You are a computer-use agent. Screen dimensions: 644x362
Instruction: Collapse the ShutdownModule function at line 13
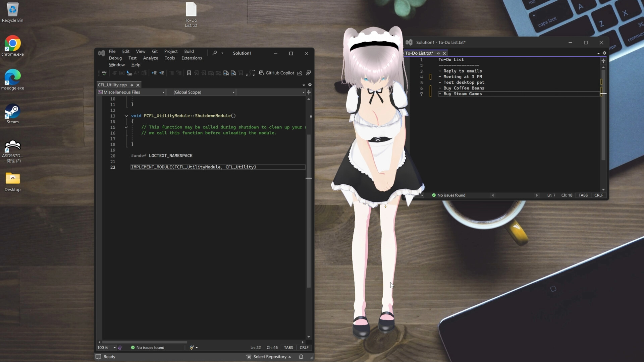click(x=126, y=116)
